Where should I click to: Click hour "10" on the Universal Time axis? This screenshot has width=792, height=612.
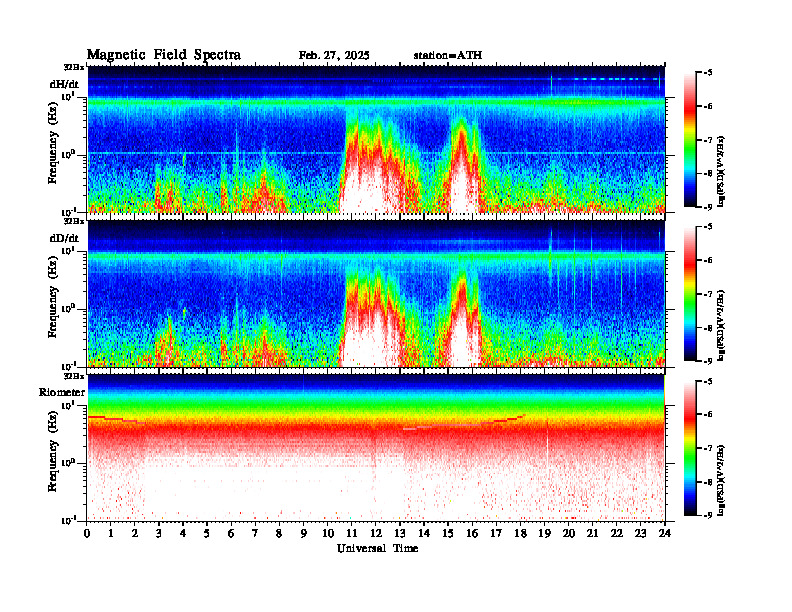pyautogui.click(x=328, y=533)
